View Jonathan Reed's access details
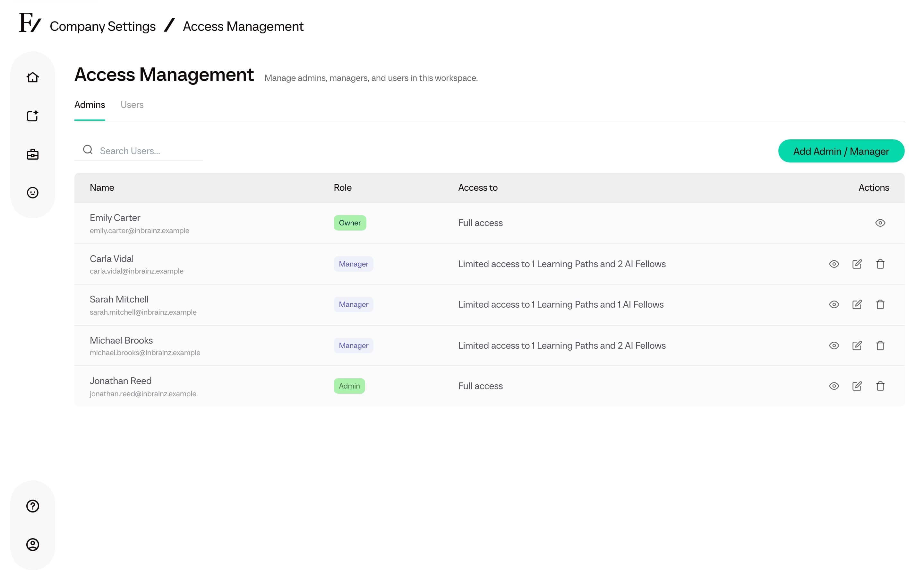This screenshot has height=578, width=924. click(x=834, y=386)
